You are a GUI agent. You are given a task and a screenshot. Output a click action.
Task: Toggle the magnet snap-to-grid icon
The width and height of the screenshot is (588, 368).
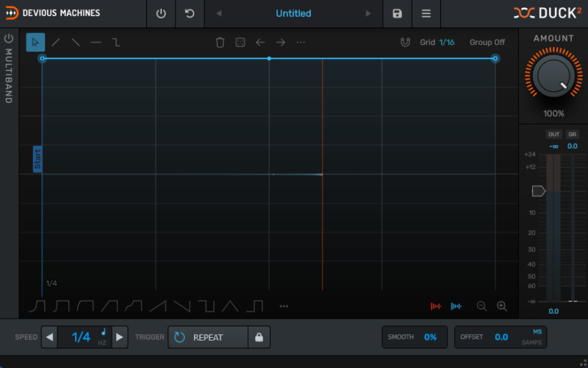click(405, 42)
